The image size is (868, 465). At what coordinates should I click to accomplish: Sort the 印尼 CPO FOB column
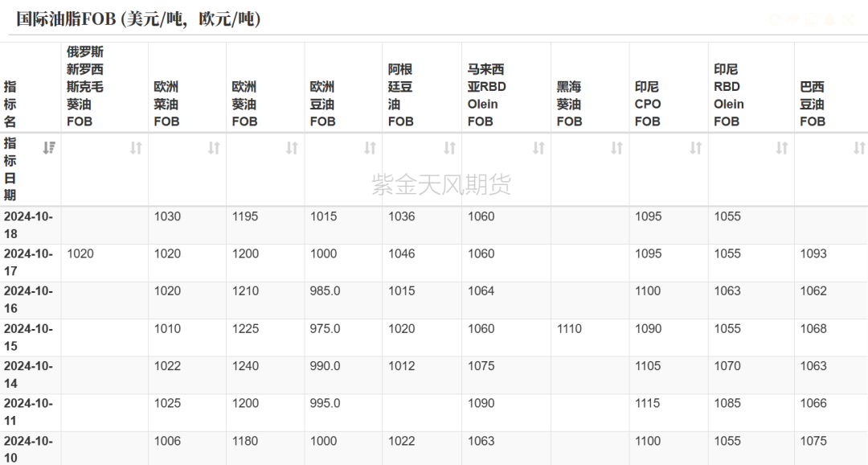696,148
